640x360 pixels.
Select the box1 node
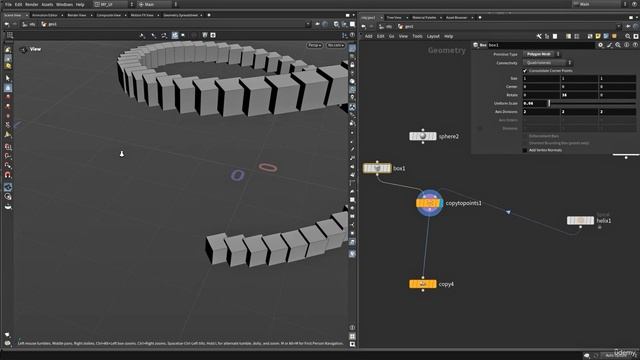coord(377,168)
